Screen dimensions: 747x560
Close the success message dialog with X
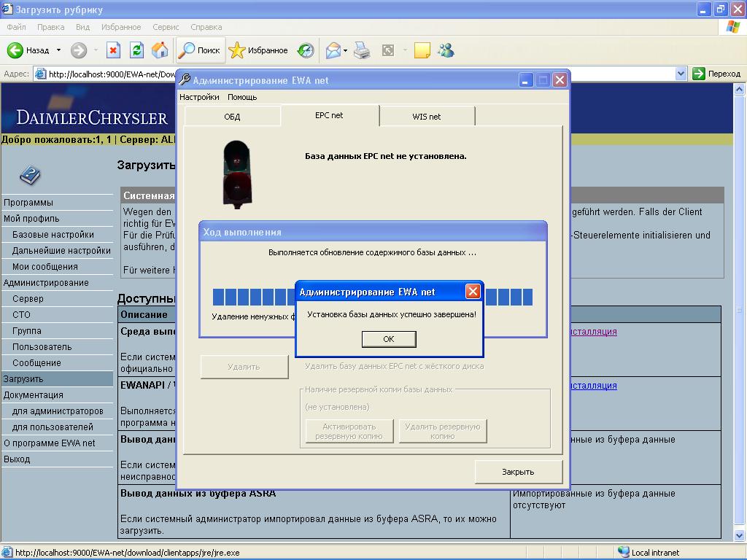(x=473, y=292)
